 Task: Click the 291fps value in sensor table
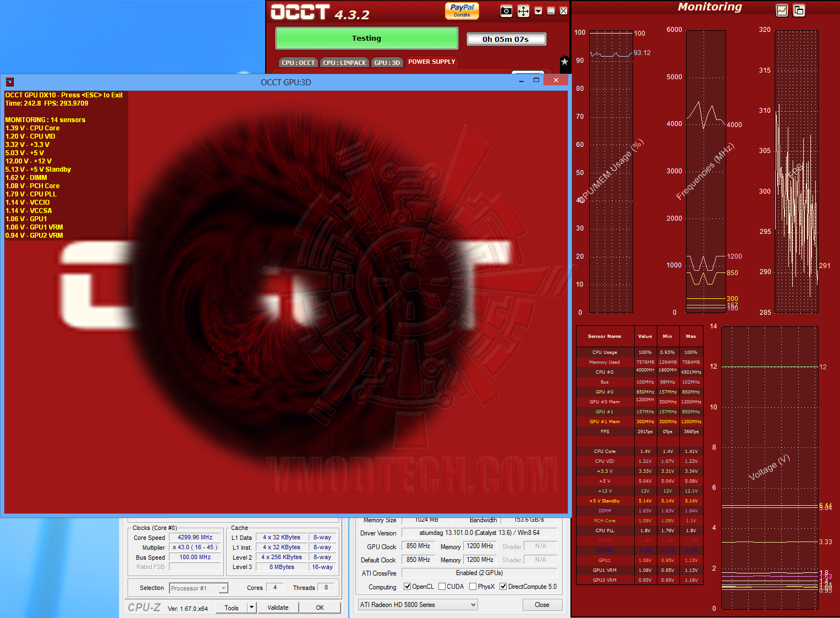[x=645, y=431]
